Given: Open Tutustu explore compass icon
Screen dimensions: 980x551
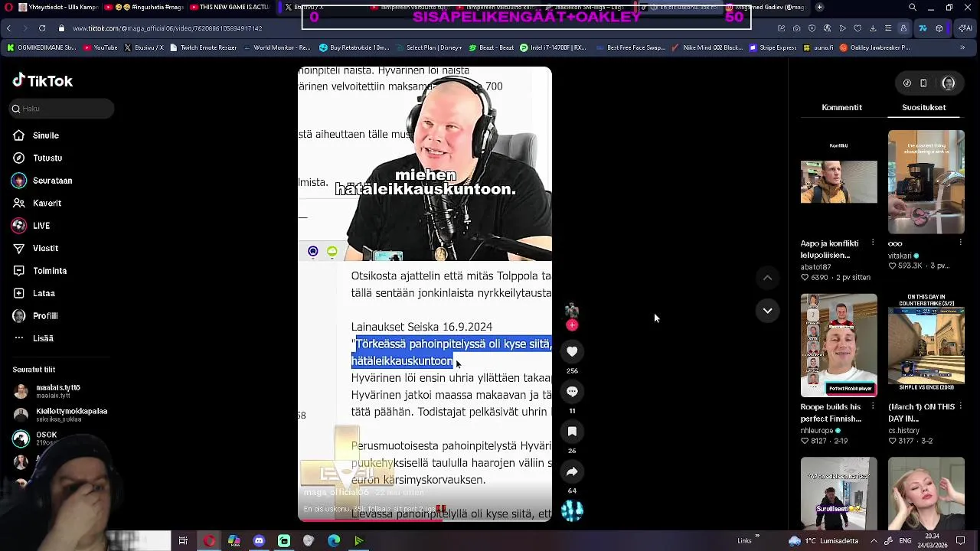Looking at the screenshot, I should [19, 158].
